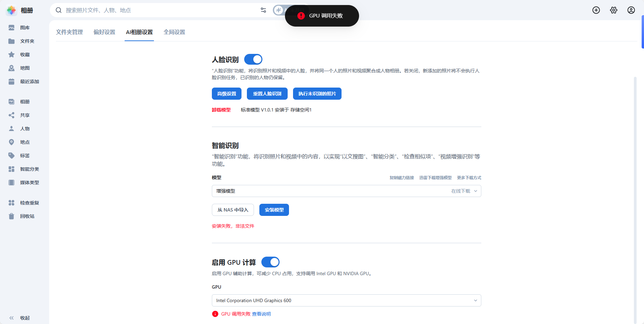Open the Tags (标签) sidebar icon

point(11,156)
